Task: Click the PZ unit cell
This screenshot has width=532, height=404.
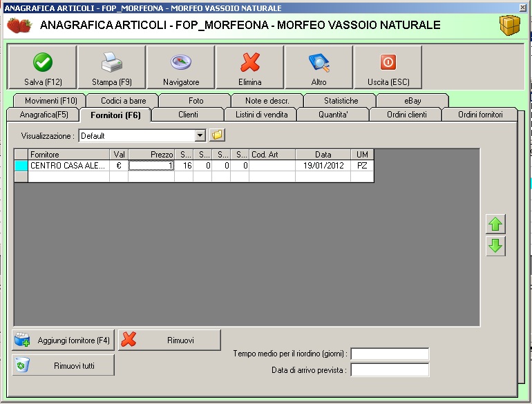Action: 362,166
